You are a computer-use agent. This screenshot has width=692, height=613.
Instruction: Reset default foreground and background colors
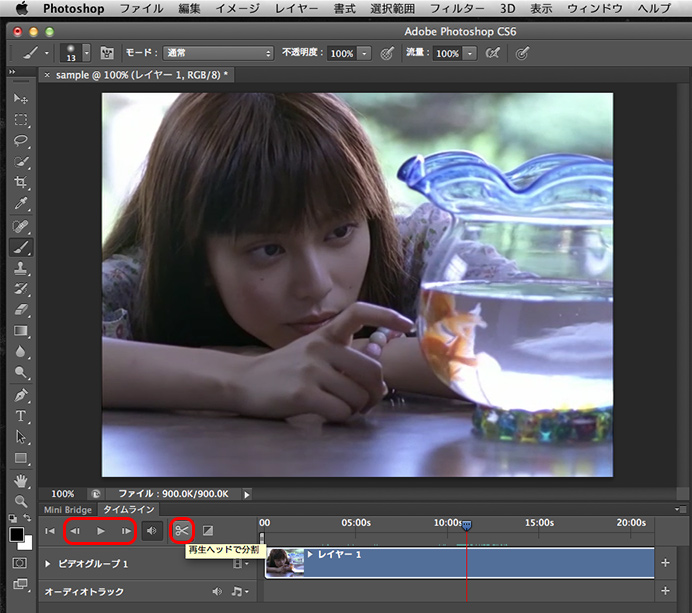pos(13,518)
